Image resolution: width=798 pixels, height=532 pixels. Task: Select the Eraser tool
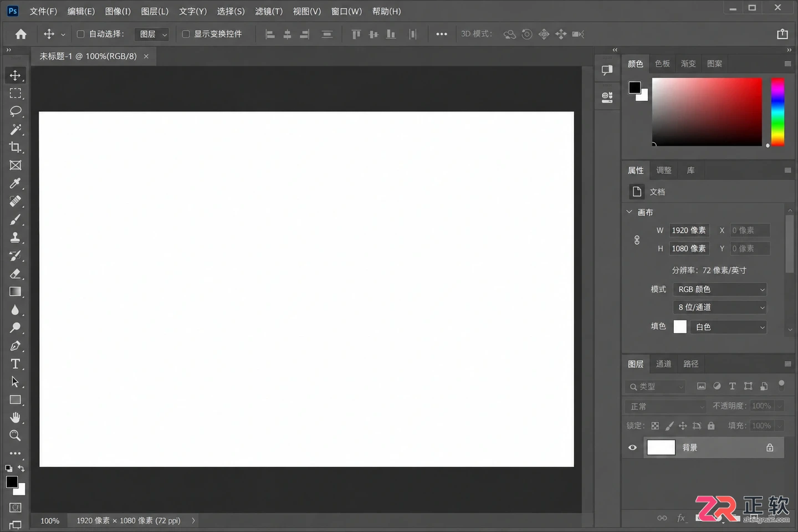[x=16, y=274]
